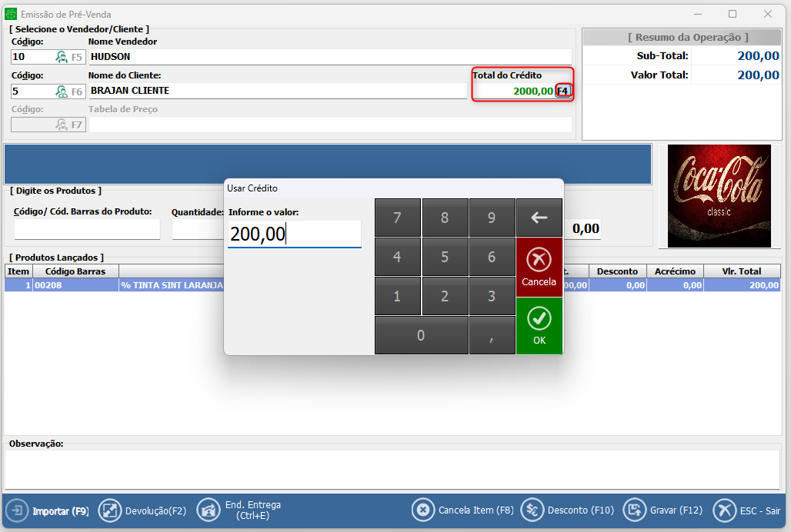
Task: Save with Gravar (F12)
Action: pyautogui.click(x=663, y=510)
